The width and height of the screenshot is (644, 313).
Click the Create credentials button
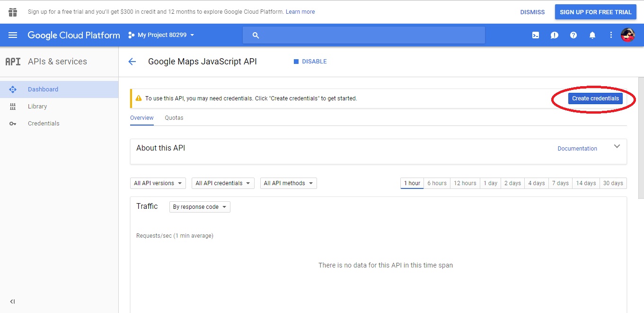click(595, 98)
